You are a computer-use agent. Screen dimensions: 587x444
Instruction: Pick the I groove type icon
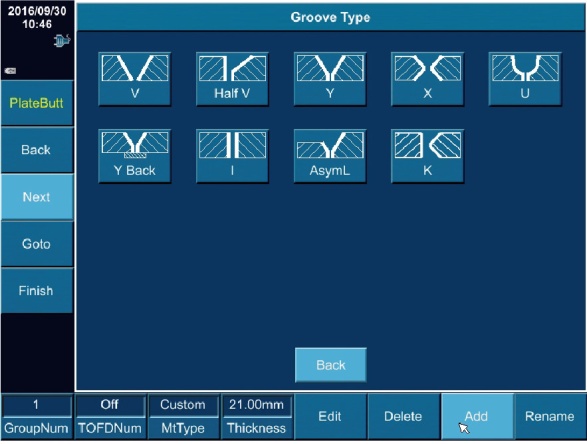(232, 156)
